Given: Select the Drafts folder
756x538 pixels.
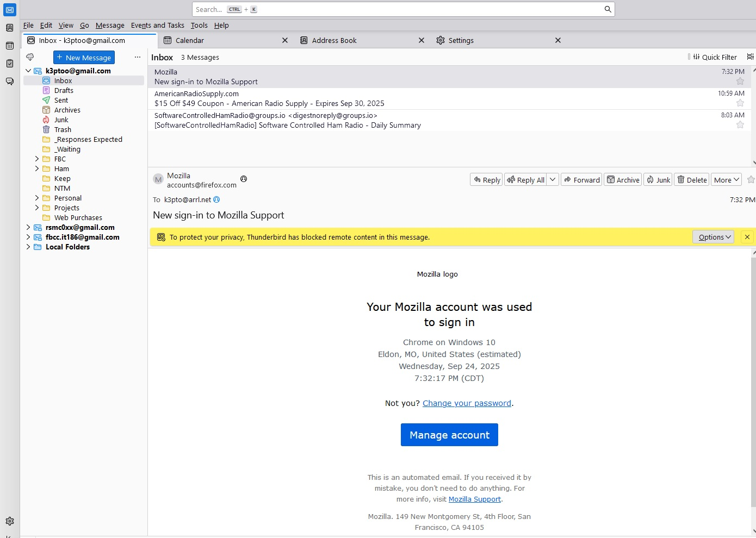Looking at the screenshot, I should coord(84,91).
